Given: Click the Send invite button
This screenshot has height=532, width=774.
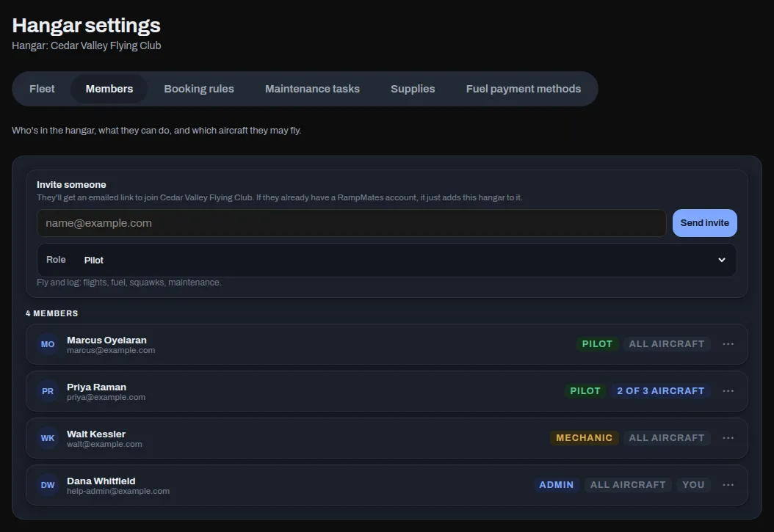Looking at the screenshot, I should pyautogui.click(x=704, y=223).
